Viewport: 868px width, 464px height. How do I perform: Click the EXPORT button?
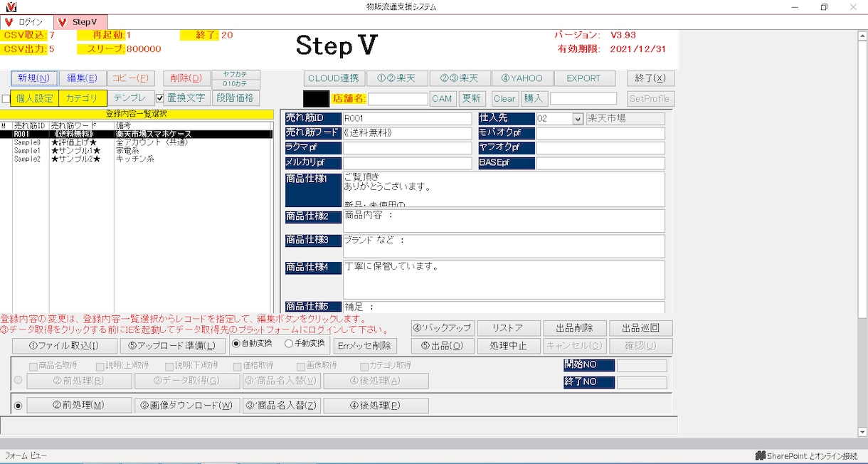pos(583,78)
